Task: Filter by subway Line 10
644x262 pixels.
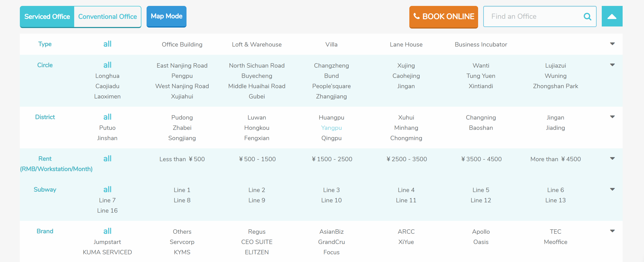Action: (332, 200)
